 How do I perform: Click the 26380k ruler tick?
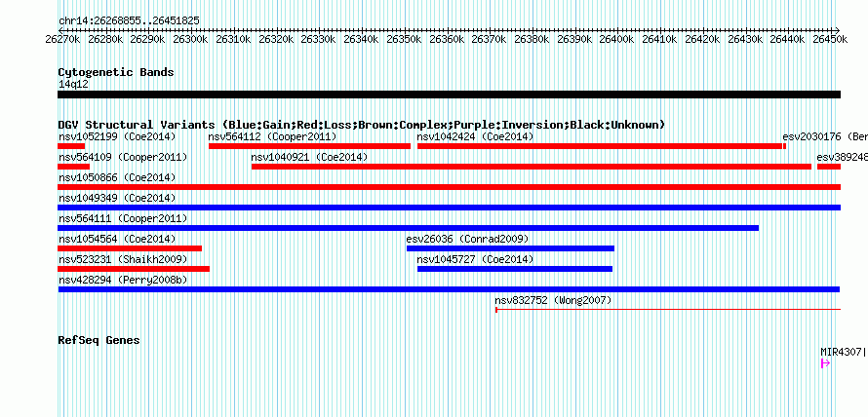[532, 39]
